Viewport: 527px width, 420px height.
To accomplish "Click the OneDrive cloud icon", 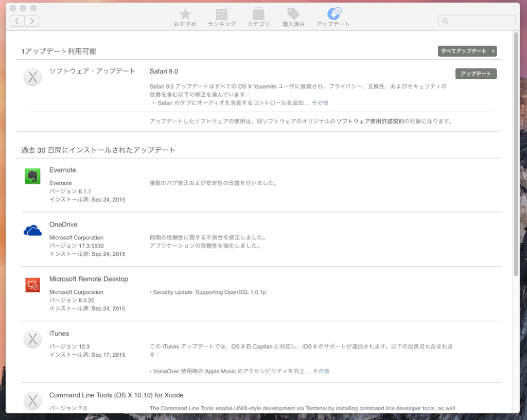I will (x=32, y=231).
